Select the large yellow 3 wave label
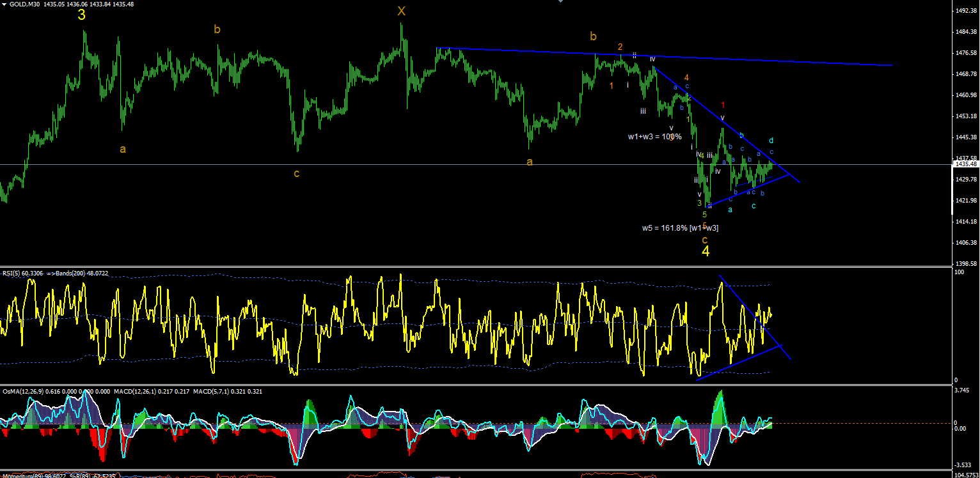Image resolution: width=980 pixels, height=478 pixels. [81, 15]
